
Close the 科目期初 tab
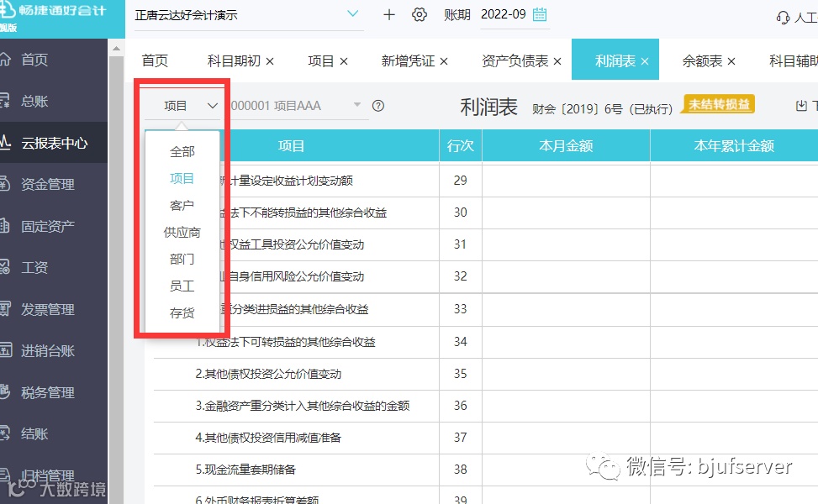click(270, 61)
